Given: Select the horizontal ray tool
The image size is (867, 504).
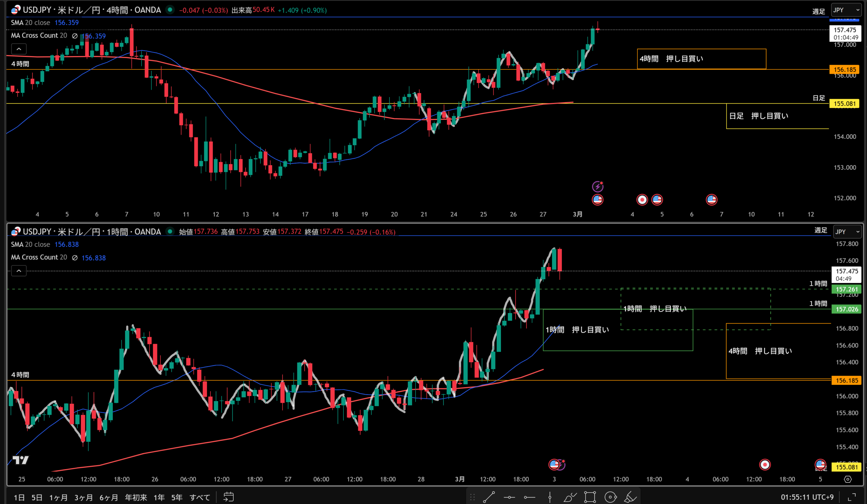Looking at the screenshot, I should tap(529, 497).
